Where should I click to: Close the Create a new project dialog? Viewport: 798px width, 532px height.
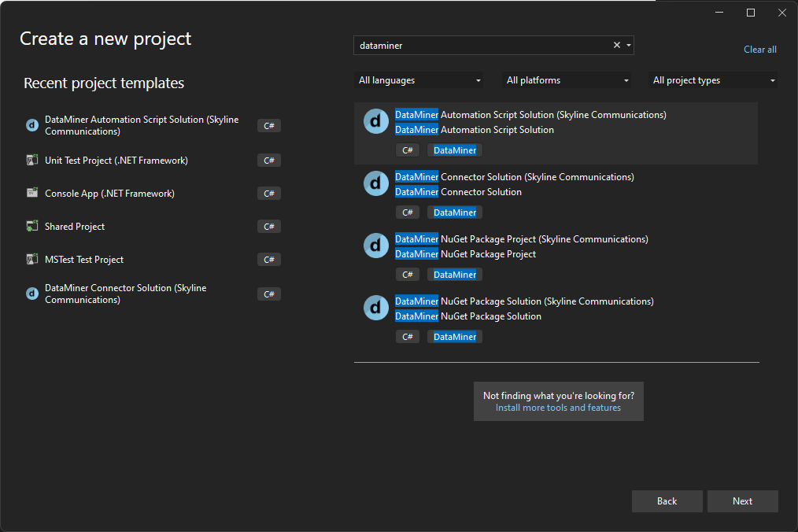782,13
